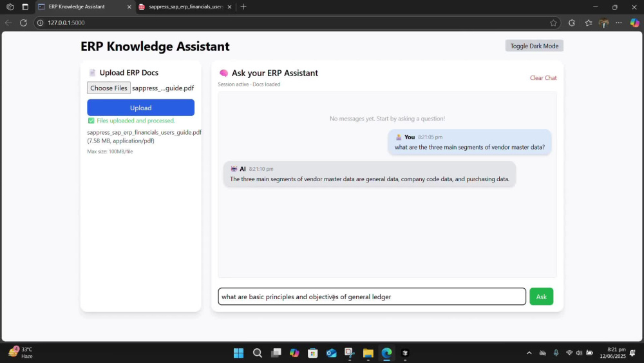Open Task View on taskbar
Viewport: 644px width, 363px height.
click(276, 353)
